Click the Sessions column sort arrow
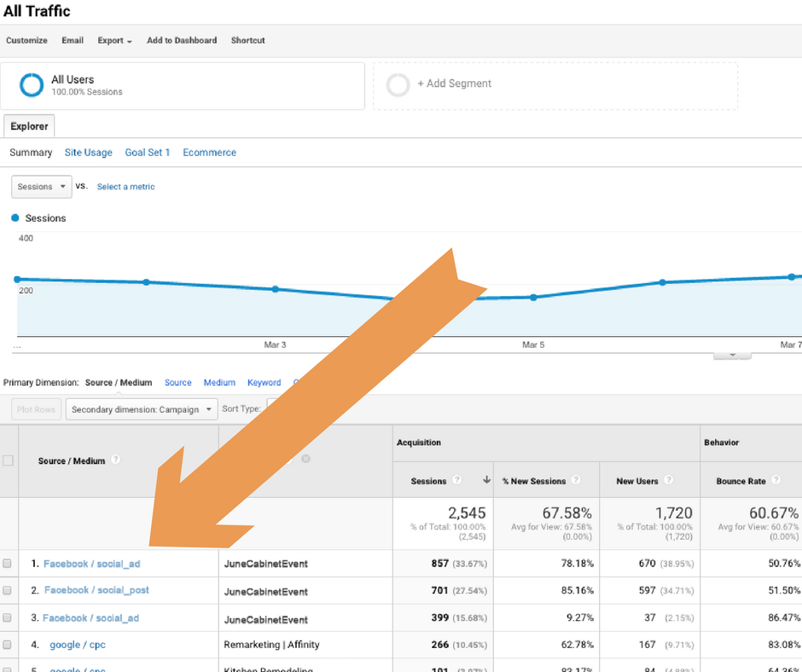This screenshot has width=802, height=672. [486, 481]
